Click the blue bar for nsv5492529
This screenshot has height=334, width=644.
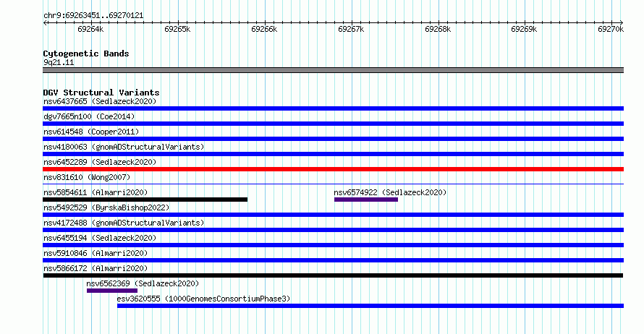[333, 215]
